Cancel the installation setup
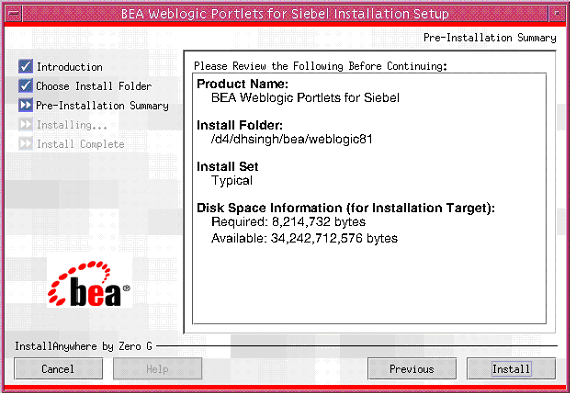570x393 pixels. (58, 369)
